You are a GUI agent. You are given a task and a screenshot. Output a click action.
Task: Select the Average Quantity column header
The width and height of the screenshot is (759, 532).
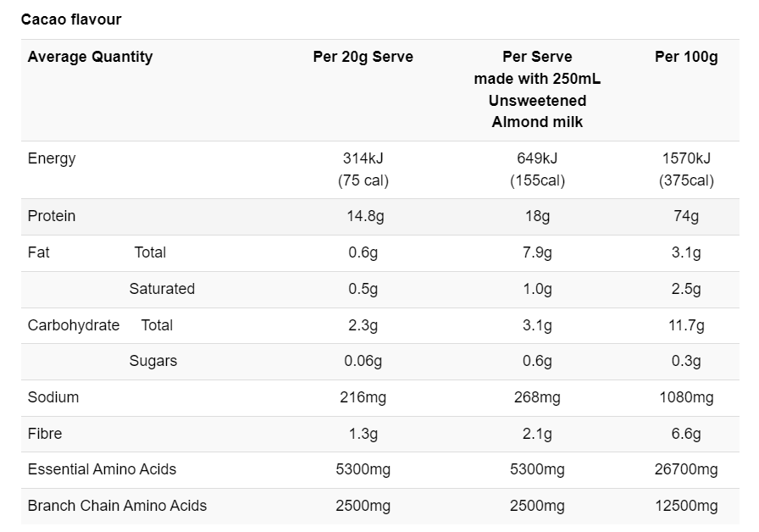coord(90,57)
